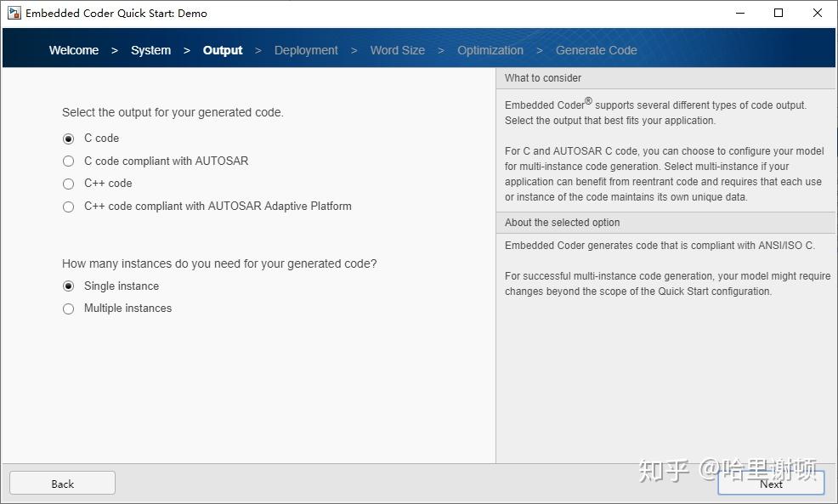Pick C++ code compliant with AUTOSAR Adaptive Platform
Image resolution: width=838 pixels, height=504 pixels.
click(x=68, y=206)
